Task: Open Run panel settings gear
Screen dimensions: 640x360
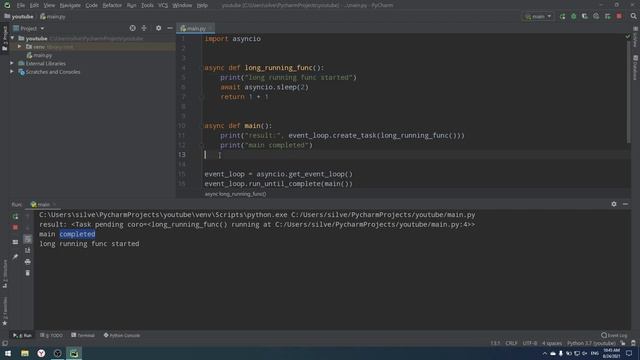Action: tap(614, 204)
